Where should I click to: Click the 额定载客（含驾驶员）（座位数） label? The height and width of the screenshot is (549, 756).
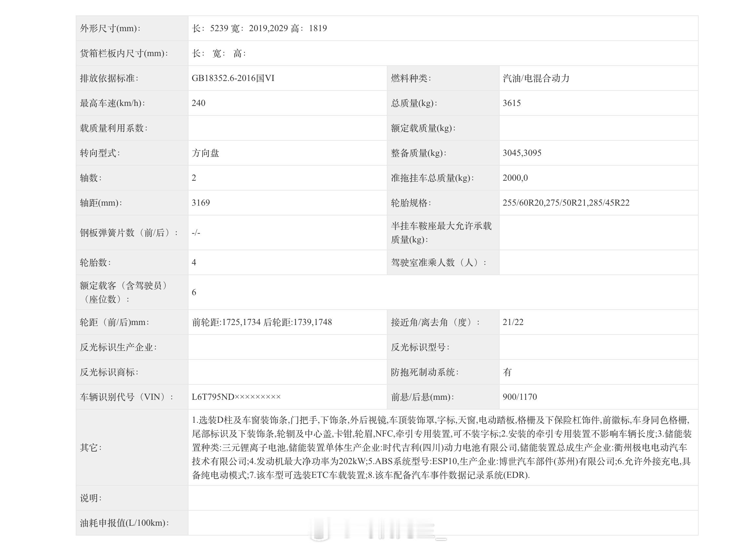(x=124, y=293)
